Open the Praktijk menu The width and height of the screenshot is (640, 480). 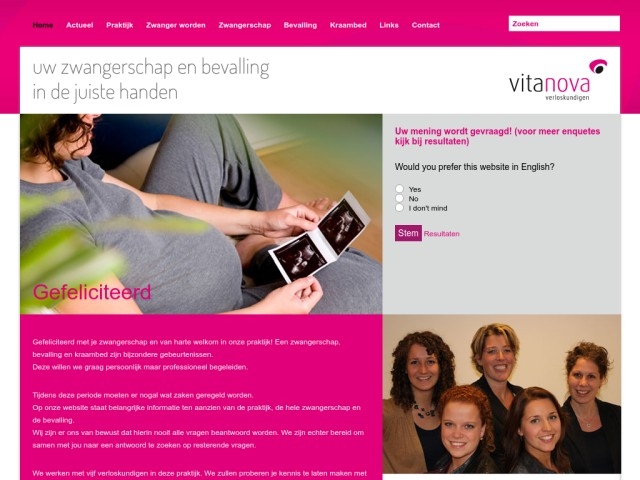(120, 25)
